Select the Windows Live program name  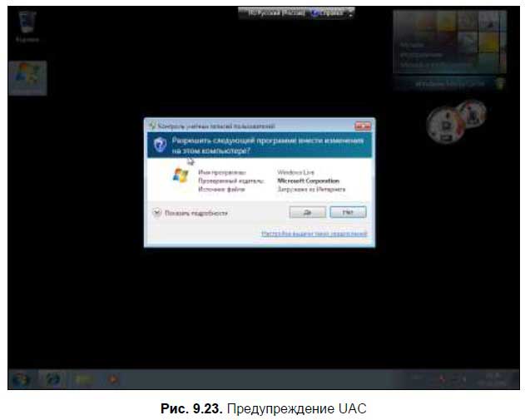295,172
